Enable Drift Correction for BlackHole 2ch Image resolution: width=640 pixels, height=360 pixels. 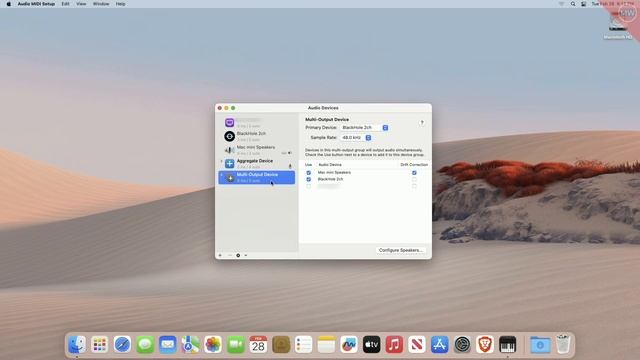tap(414, 179)
